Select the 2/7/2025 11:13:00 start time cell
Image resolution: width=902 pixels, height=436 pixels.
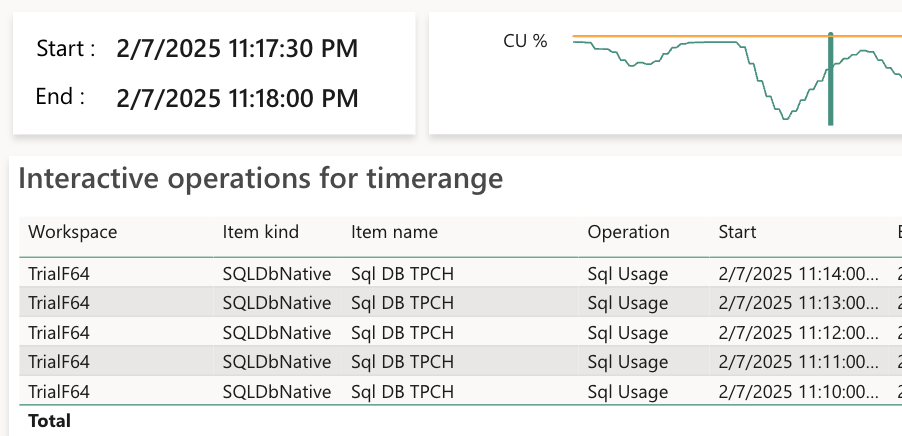tap(799, 302)
